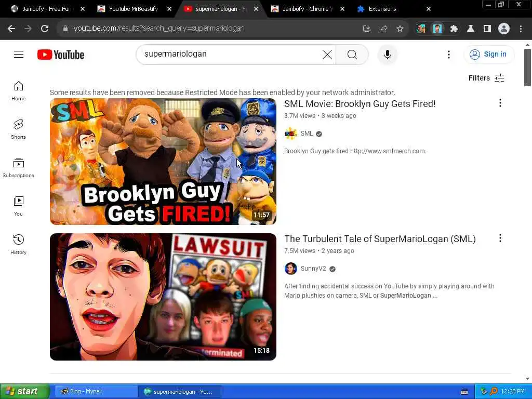Click the magnifier search button
532x399 pixels.
point(352,54)
